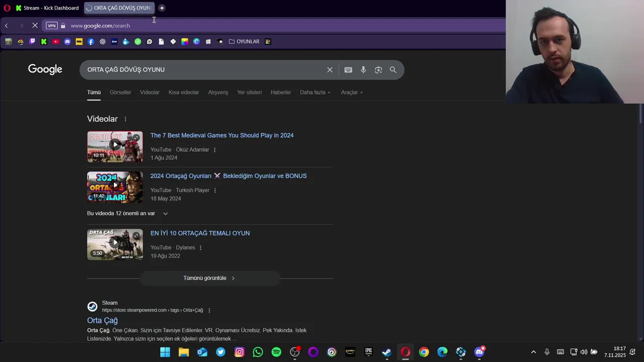Go back to previous page
Image resolution: width=644 pixels, height=362 pixels.
coord(7,26)
